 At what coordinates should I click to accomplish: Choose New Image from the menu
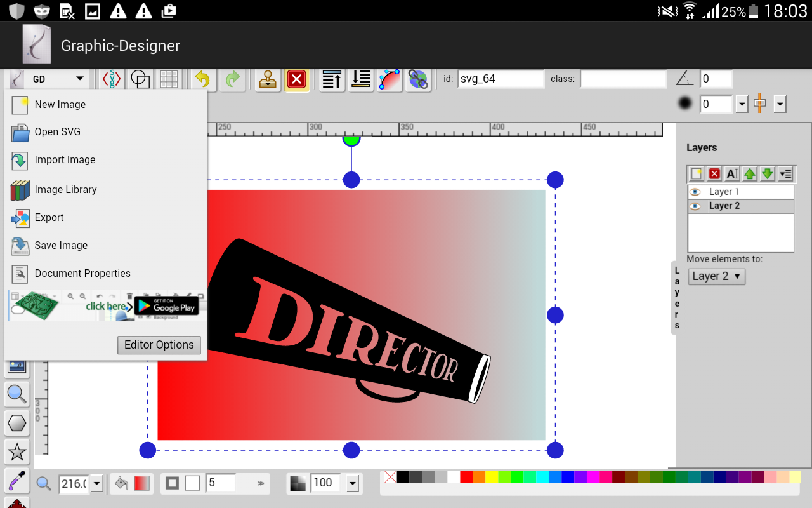pos(105,104)
